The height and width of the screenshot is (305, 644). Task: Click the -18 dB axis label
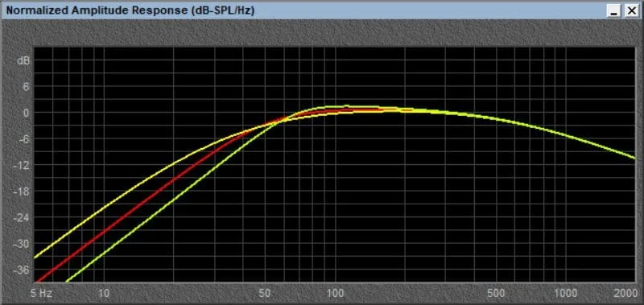coord(23,192)
